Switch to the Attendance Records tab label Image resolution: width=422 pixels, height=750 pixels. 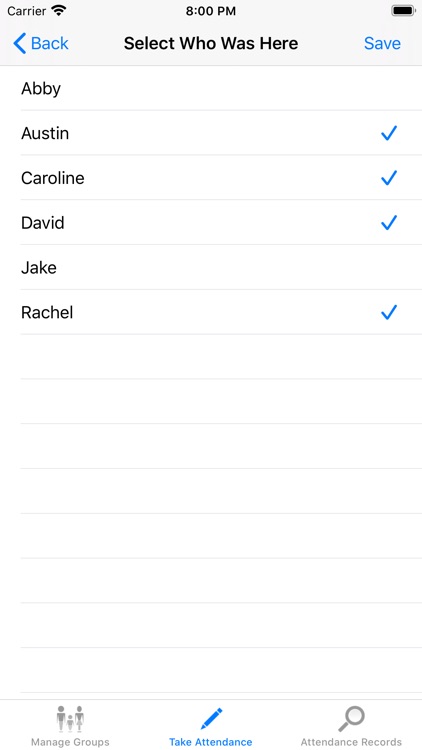[351, 742]
